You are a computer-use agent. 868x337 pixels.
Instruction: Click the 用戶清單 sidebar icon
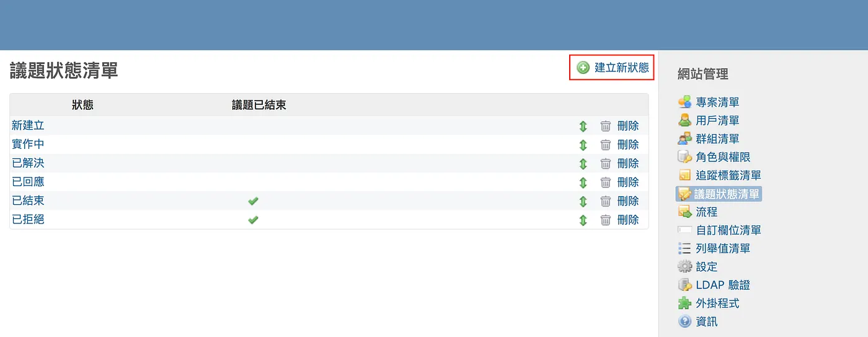point(684,120)
